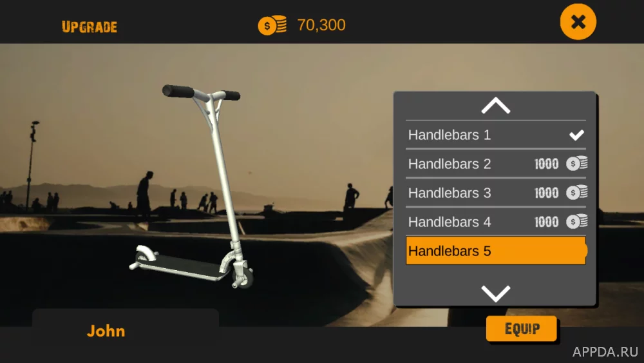Screen dimensions: 644x363
Task: Select Handlebars 2 option
Action: (496, 164)
